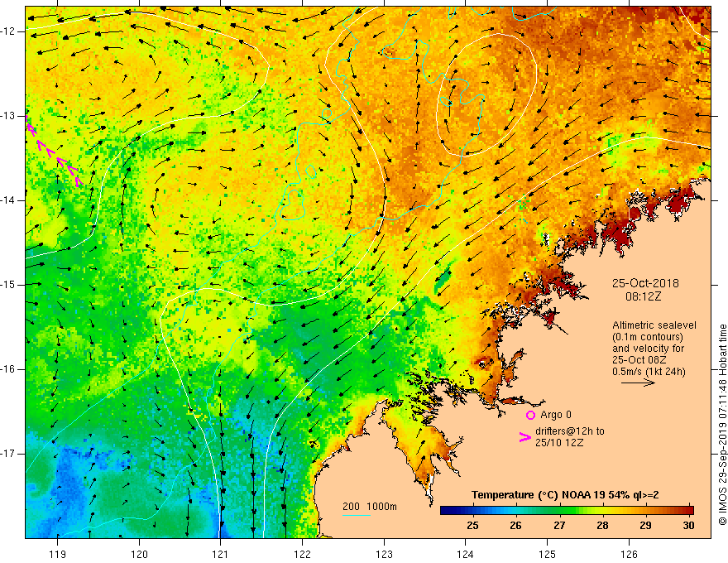Viewport: 728px width, 563px height.
Task: Select the '25-Oct-2018' date text
Action: click(x=645, y=283)
